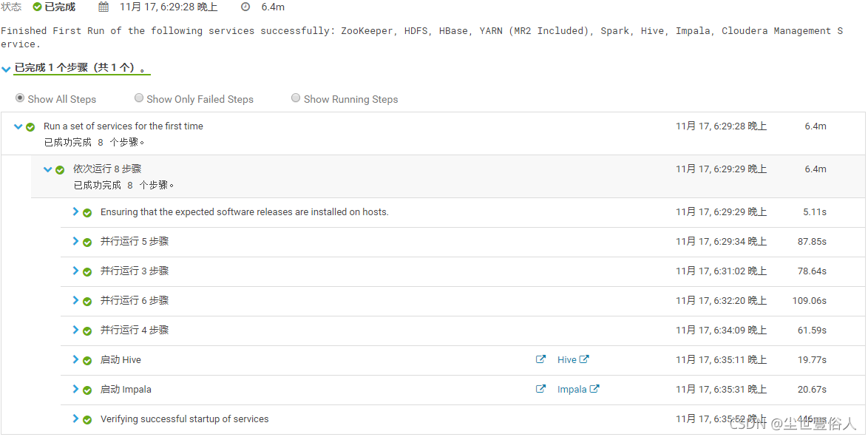Click the success icon for 依次运行 8 步骤

(x=60, y=170)
